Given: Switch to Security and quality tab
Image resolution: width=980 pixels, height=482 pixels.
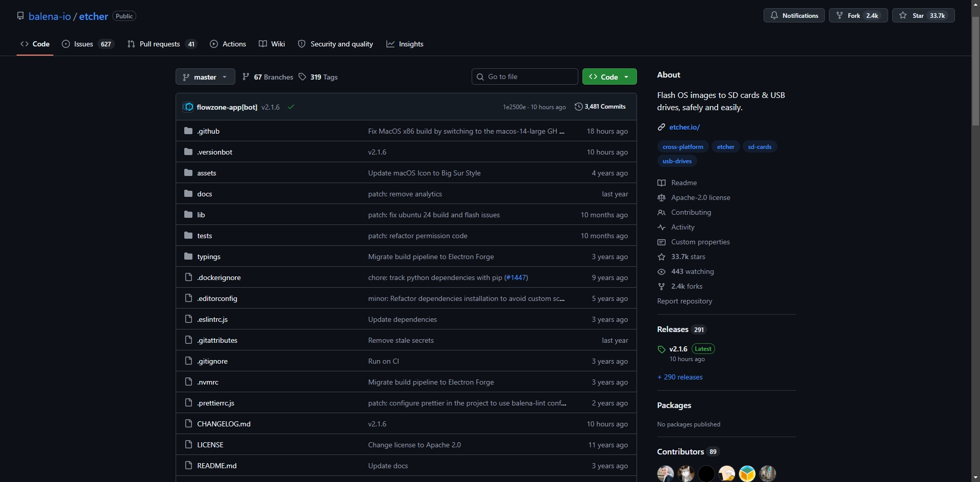Looking at the screenshot, I should 335,44.
